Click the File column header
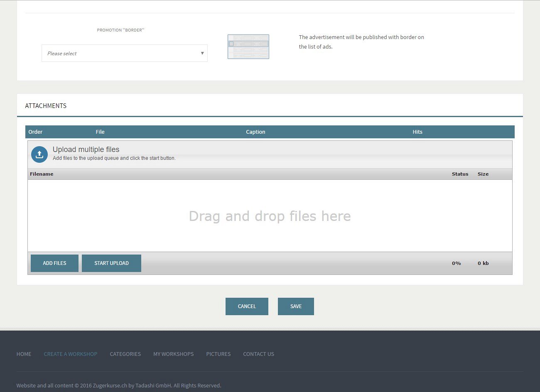The height and width of the screenshot is (392, 540). click(100, 132)
